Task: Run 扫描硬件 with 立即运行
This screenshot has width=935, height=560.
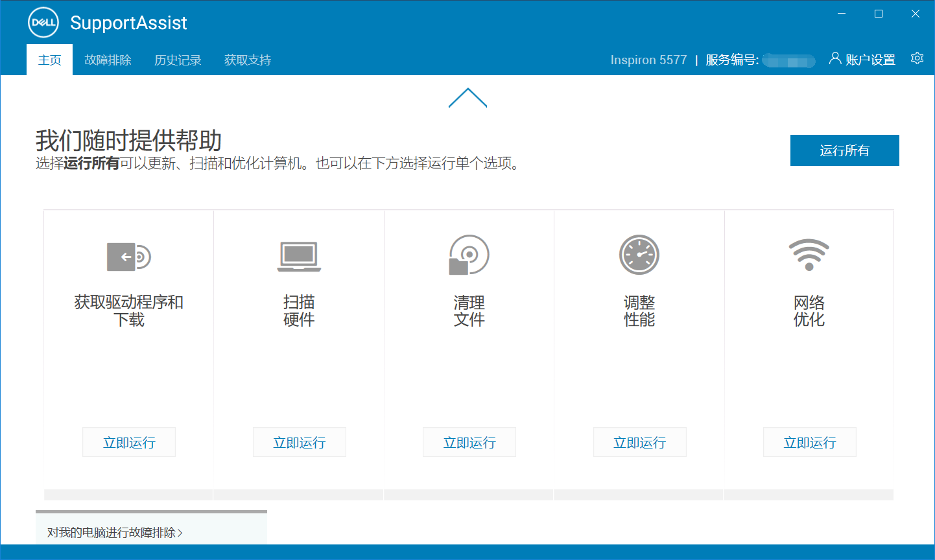Action: tap(300, 442)
